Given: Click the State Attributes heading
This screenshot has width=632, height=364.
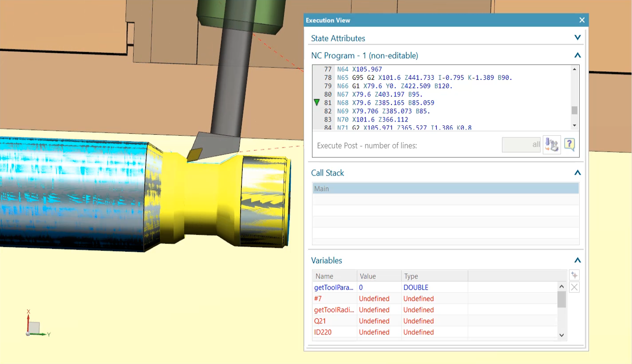Looking at the screenshot, I should pyautogui.click(x=338, y=38).
